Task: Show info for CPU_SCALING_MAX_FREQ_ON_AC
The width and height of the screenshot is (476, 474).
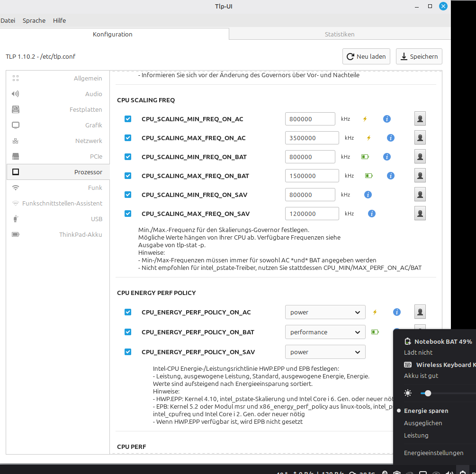Action: pyautogui.click(x=391, y=138)
